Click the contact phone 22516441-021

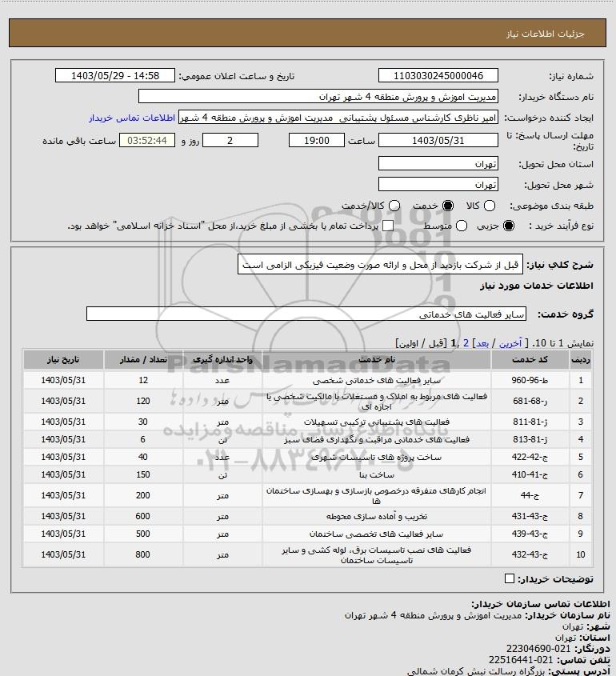point(521,660)
